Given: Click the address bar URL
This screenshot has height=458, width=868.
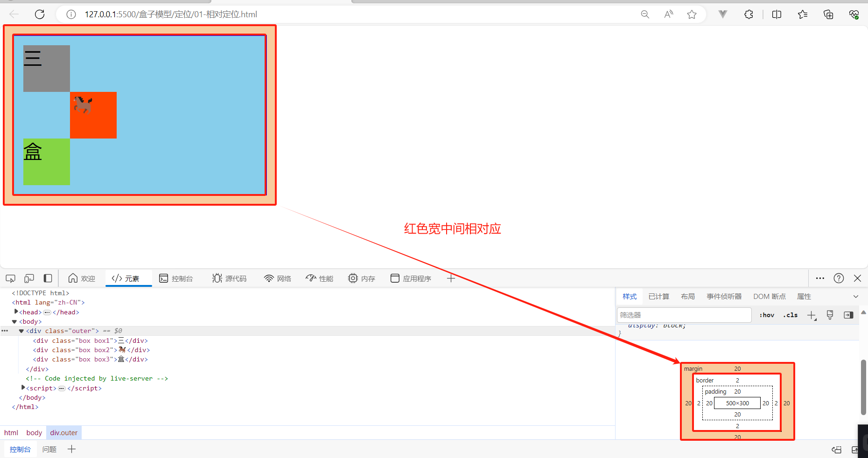Looking at the screenshot, I should coord(171,14).
